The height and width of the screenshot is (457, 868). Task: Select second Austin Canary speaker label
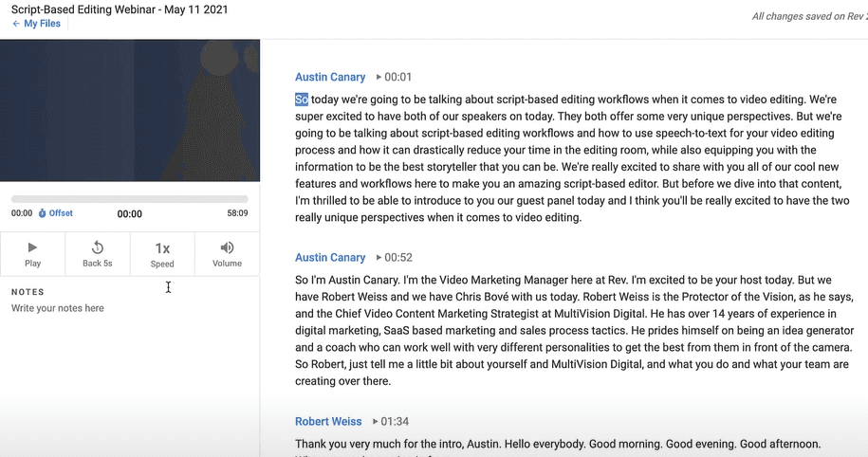[330, 257]
